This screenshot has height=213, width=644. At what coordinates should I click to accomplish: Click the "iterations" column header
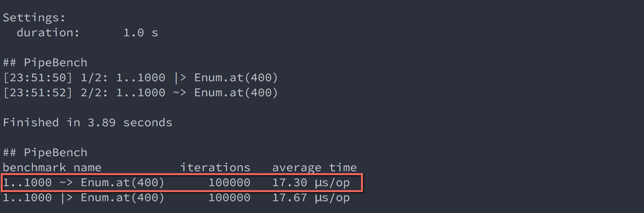(x=215, y=168)
